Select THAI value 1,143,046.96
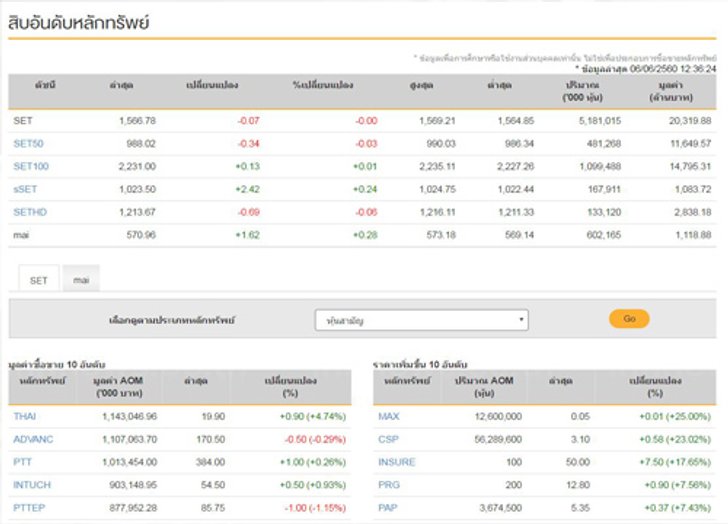The image size is (728, 524). click(x=130, y=416)
